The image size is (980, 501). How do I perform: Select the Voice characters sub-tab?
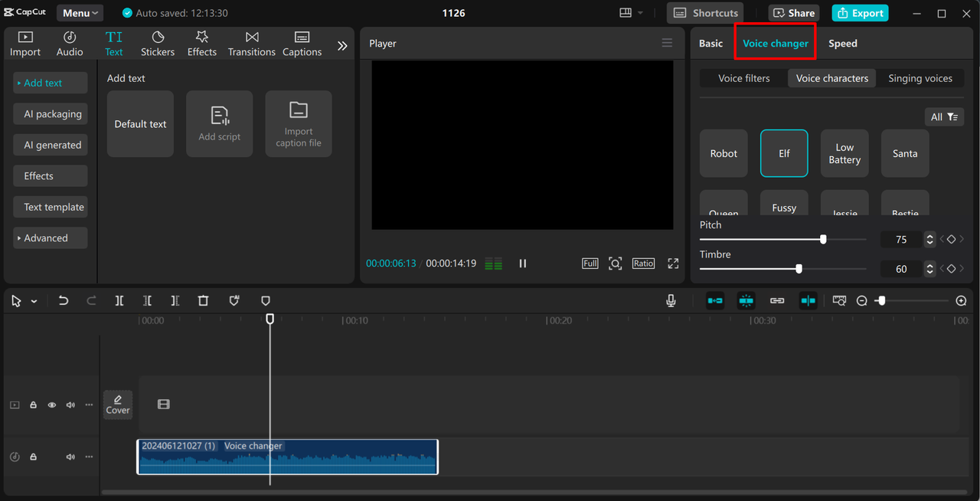point(832,78)
